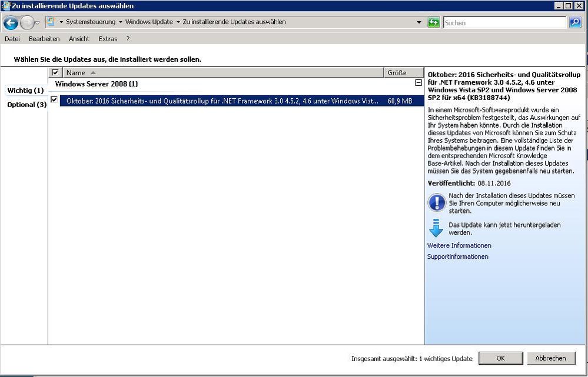588x377 pixels.
Task: Sort updates by the Größe column
Action: tap(404, 73)
